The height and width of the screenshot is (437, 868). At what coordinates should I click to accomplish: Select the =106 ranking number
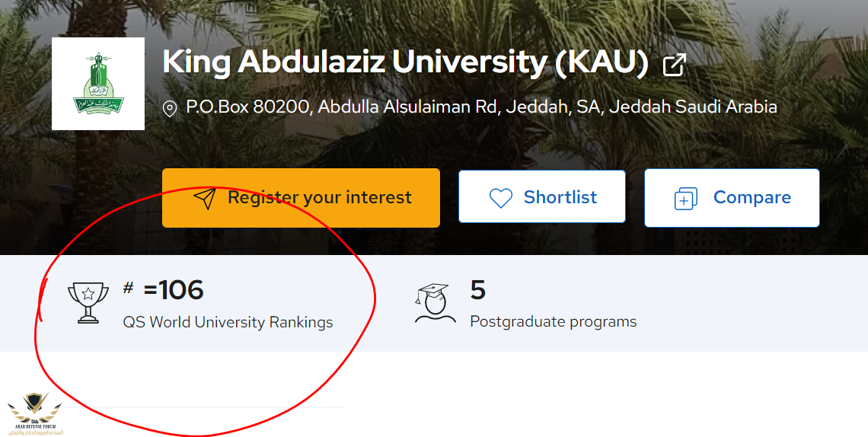click(x=174, y=290)
